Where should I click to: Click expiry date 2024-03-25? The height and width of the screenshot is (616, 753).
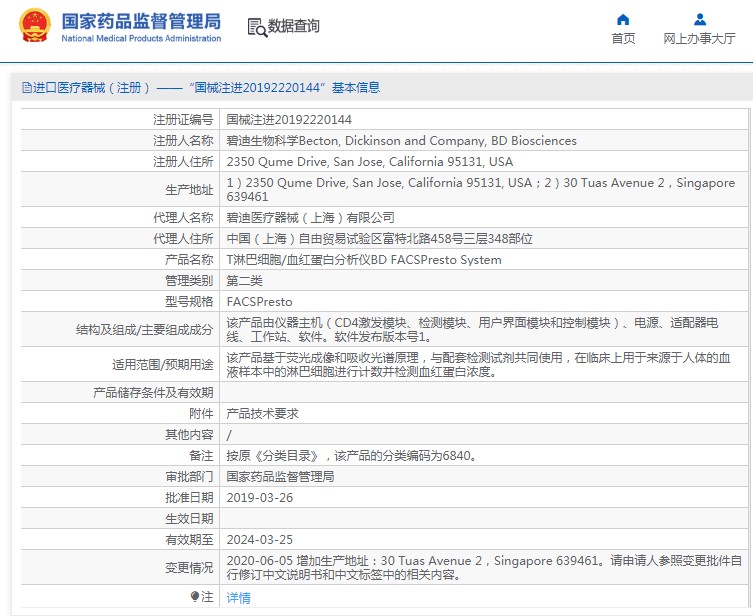coord(260,540)
